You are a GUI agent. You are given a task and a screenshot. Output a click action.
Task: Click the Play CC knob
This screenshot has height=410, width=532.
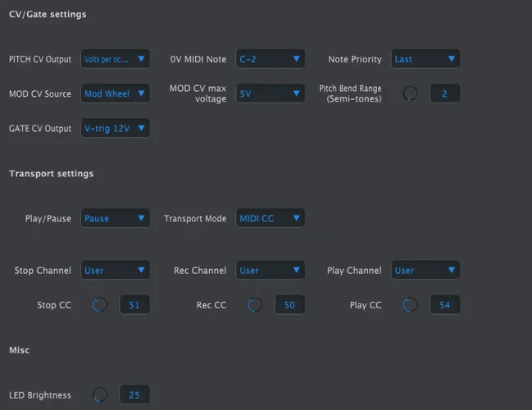click(410, 305)
